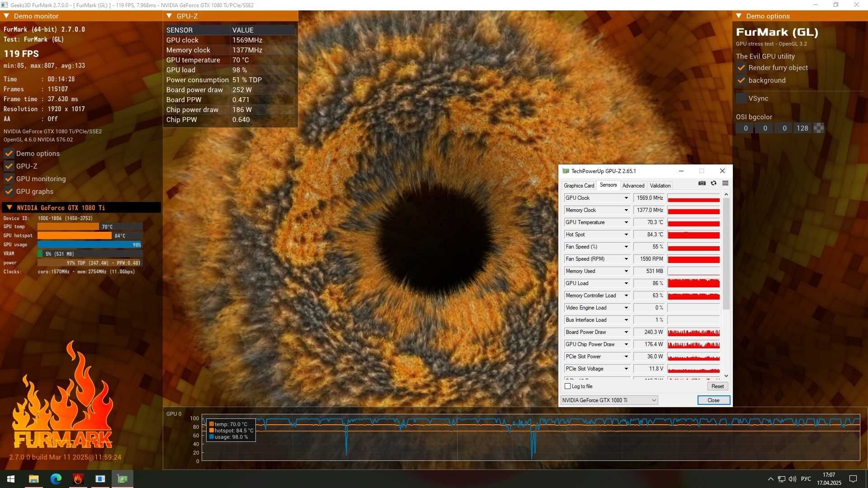868x488 pixels.
Task: Click the GPU-Z title bar app icon
Action: pyautogui.click(x=566, y=171)
